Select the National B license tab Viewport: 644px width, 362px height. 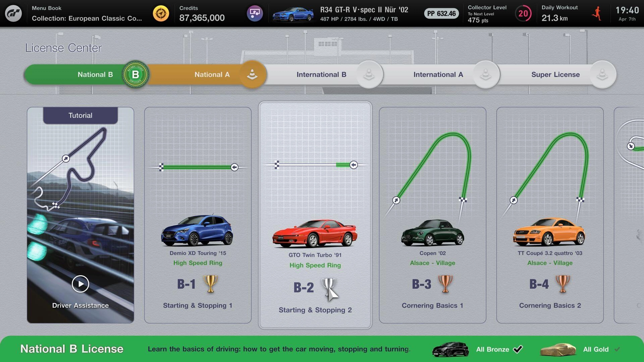pos(95,74)
